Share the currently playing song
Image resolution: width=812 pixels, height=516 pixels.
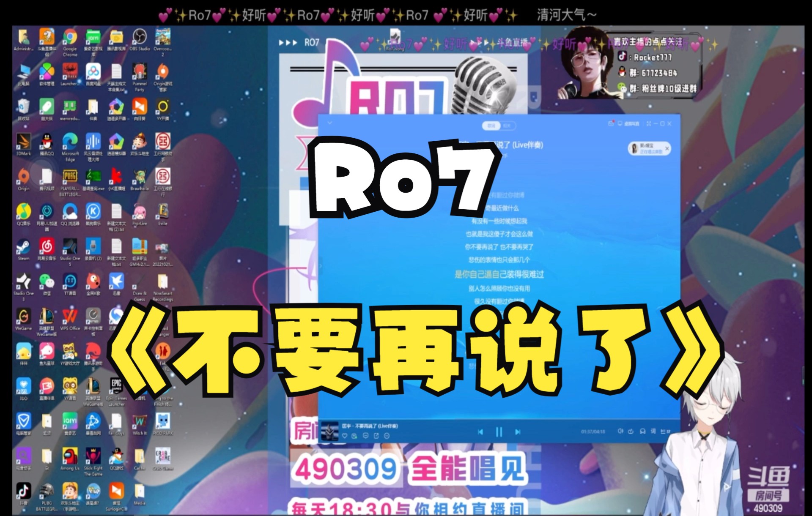tap(376, 436)
